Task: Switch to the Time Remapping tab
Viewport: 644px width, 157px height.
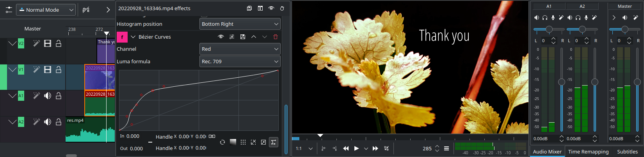Action: point(588,152)
